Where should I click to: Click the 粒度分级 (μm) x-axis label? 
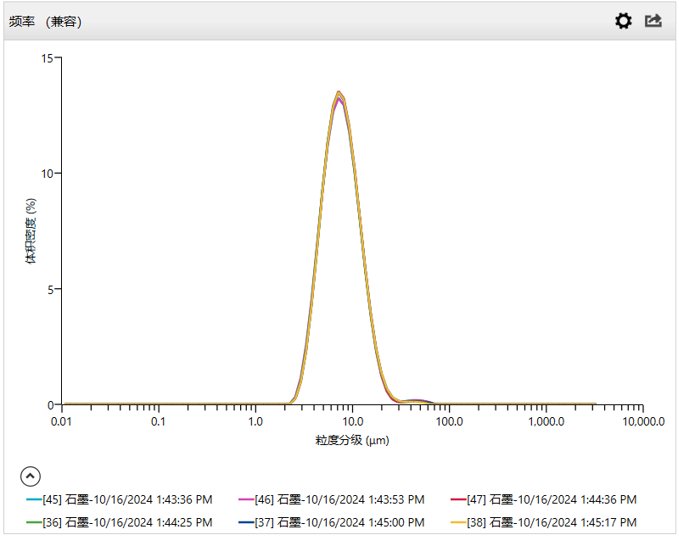coord(351,440)
